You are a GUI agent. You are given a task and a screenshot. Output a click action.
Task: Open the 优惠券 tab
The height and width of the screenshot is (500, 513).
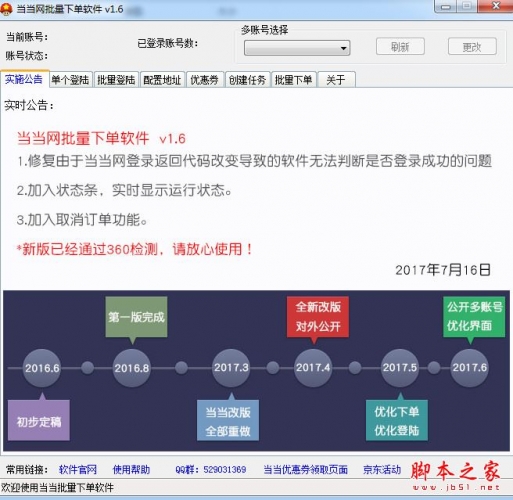(x=204, y=80)
